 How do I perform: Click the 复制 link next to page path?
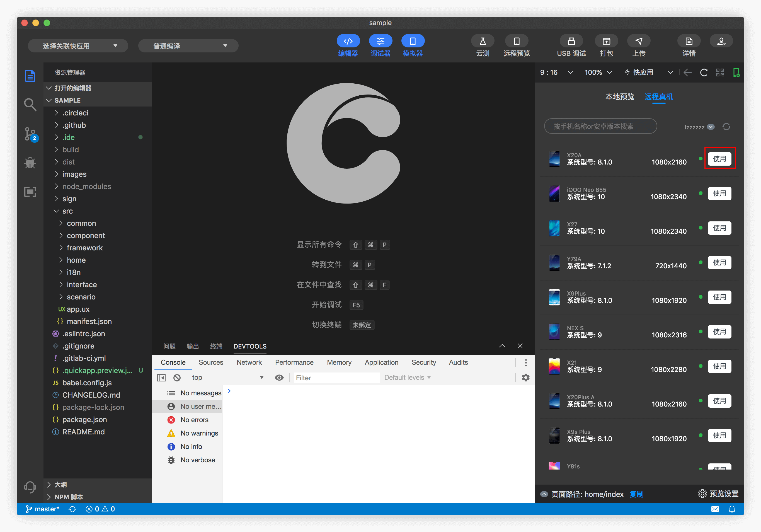point(636,494)
